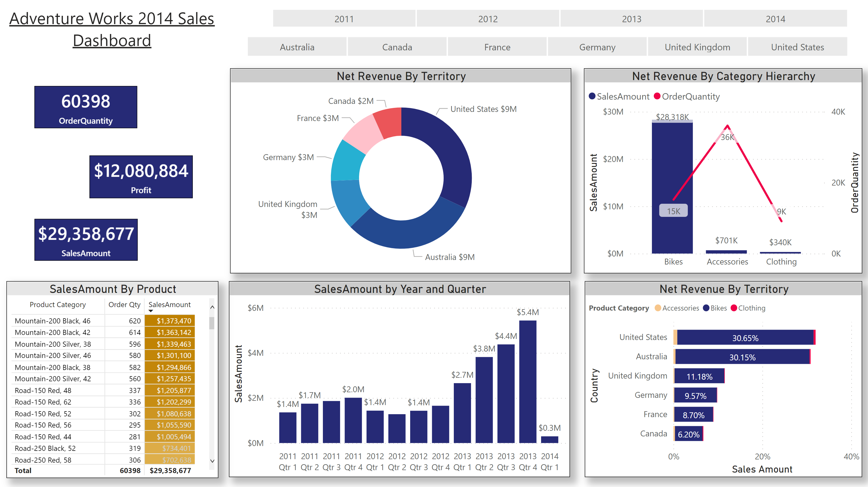Sort table by Order Qty header
This screenshot has height=487, width=868.
[124, 305]
